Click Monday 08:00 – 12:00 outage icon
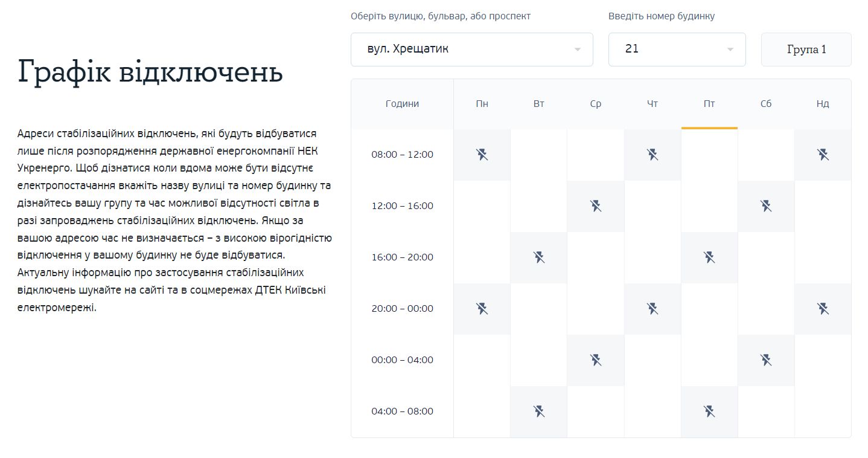This screenshot has height=458, width=868. tap(482, 155)
